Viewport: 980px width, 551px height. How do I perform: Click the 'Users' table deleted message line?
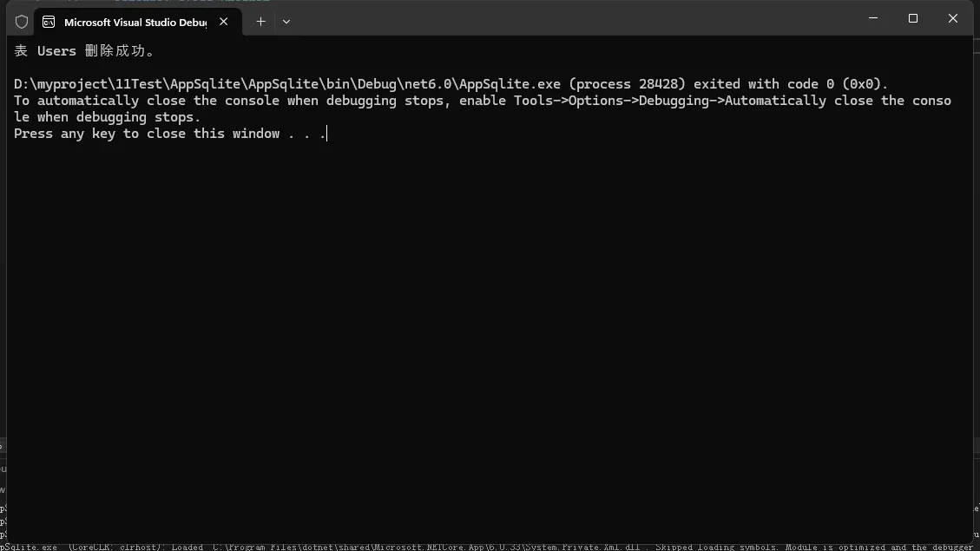pos(84,51)
